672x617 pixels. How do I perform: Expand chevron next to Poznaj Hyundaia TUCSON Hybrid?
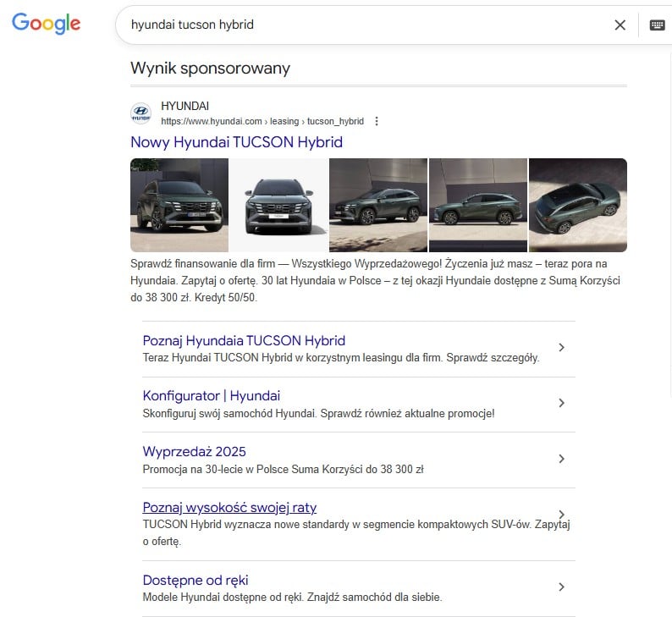561,348
